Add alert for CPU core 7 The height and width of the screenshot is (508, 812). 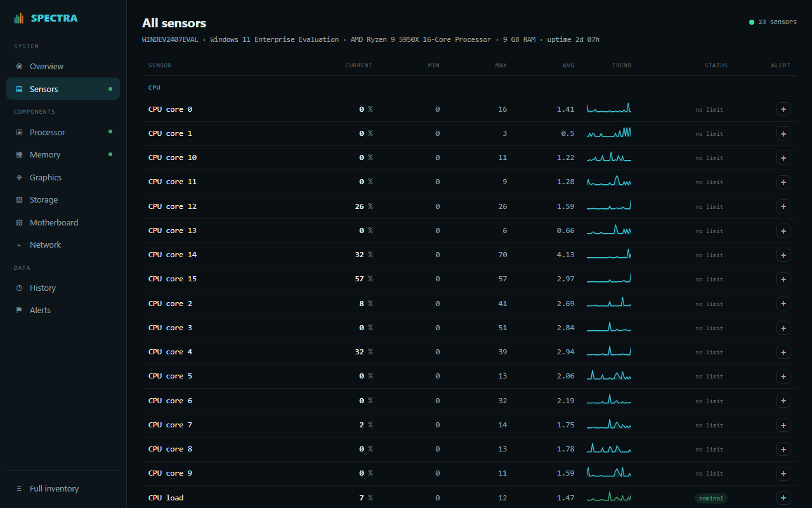point(783,425)
